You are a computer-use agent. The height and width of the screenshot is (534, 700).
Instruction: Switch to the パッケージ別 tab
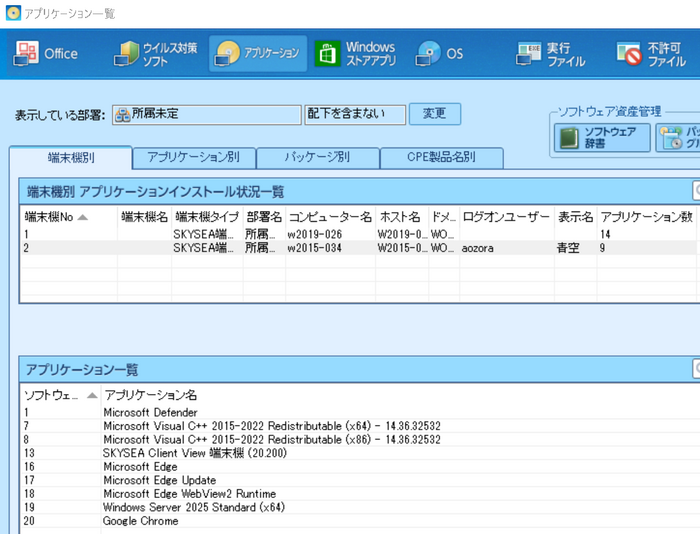click(317, 158)
